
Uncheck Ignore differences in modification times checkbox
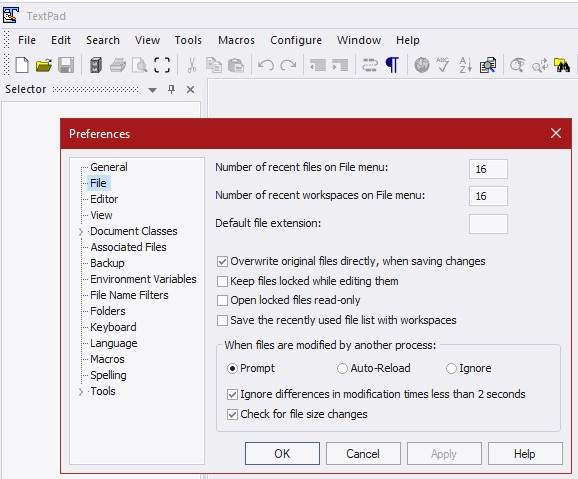click(x=232, y=395)
